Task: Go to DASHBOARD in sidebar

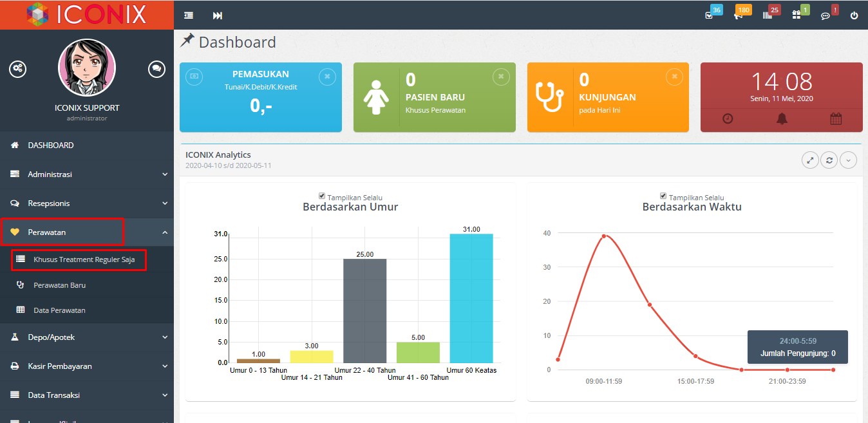Action: (50, 146)
